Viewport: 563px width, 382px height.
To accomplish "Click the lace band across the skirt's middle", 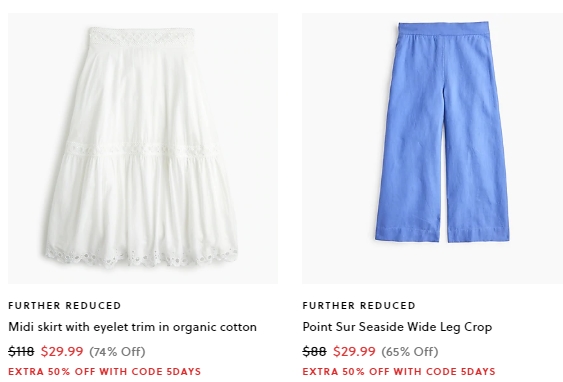I will pyautogui.click(x=142, y=148).
